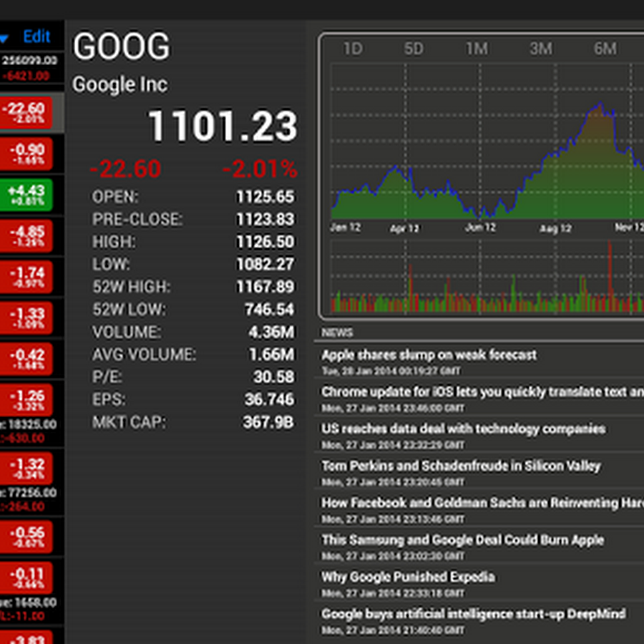Image resolution: width=644 pixels, height=644 pixels.
Task: Select the -0.90 watchlist change badge
Action: click(26, 154)
